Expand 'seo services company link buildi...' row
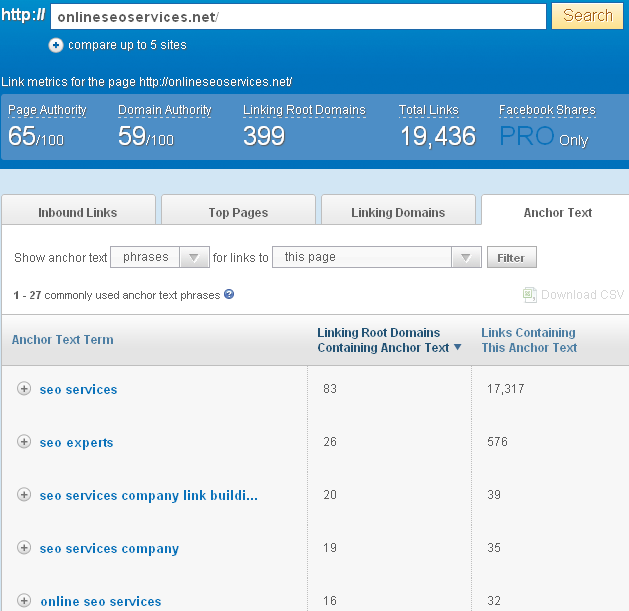 click(x=24, y=495)
